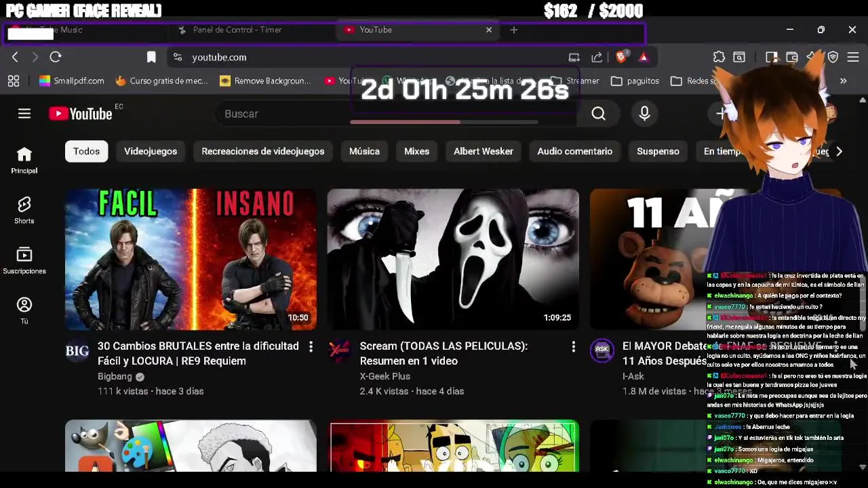The height and width of the screenshot is (488, 868).
Task: Open the YouTube hamburger guide menu
Action: (24, 114)
